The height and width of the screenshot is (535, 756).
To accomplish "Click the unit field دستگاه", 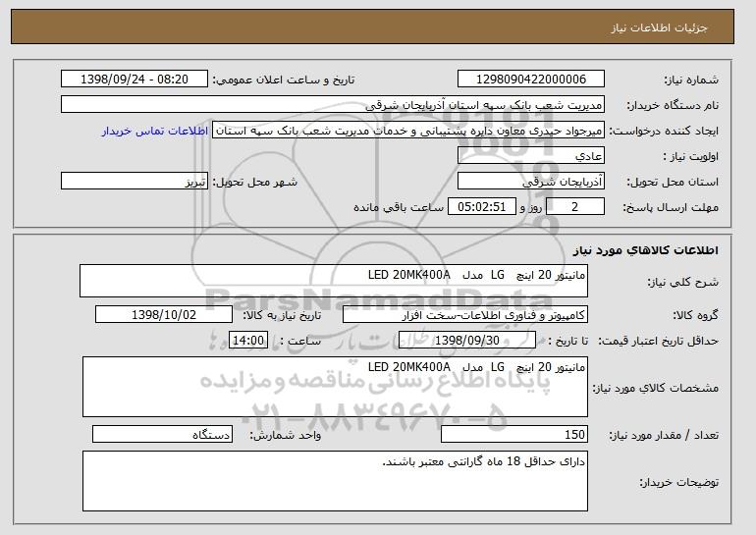I will [162, 434].
